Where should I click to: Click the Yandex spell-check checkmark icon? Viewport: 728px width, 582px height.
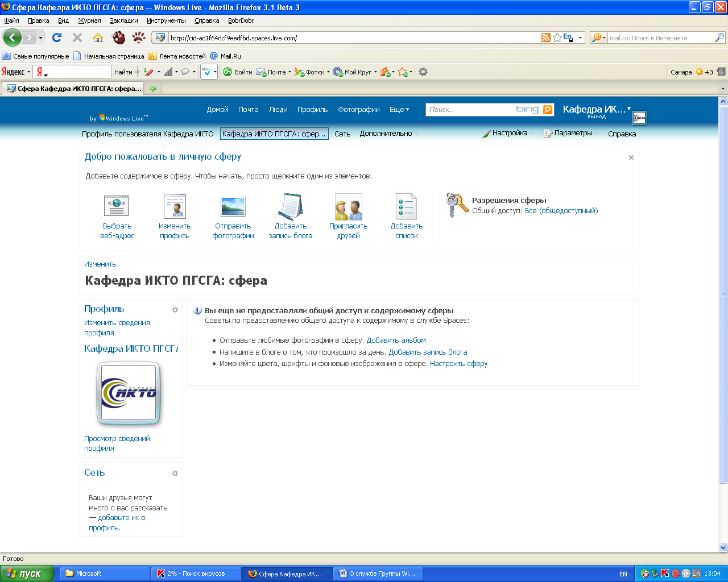pyautogui.click(x=206, y=72)
